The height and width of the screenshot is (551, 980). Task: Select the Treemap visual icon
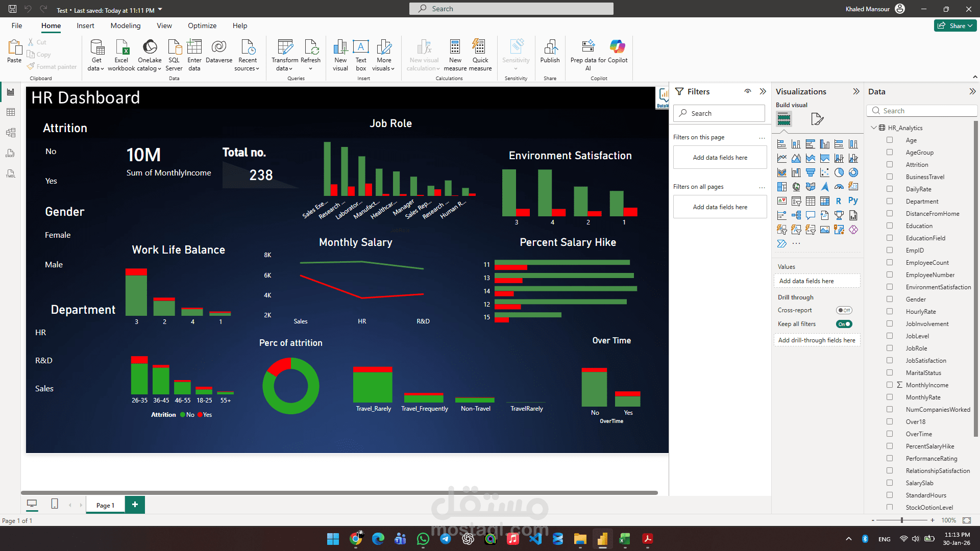click(x=781, y=187)
